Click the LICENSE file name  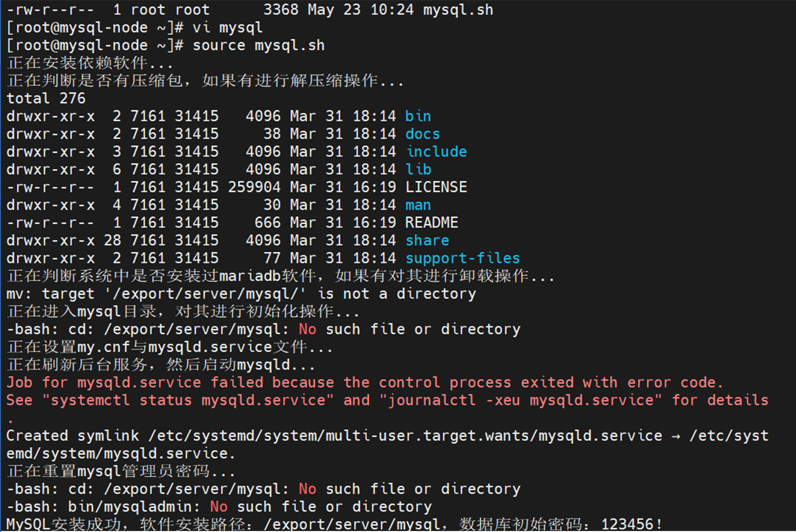[x=436, y=187]
